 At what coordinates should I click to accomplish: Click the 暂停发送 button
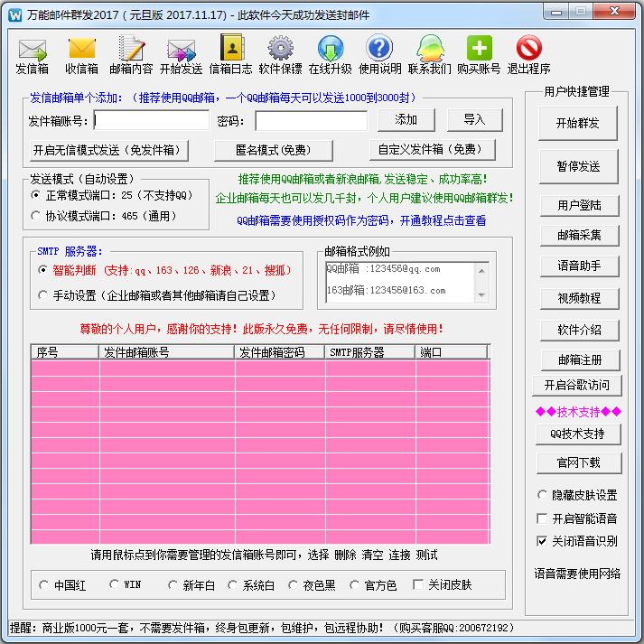[x=578, y=166]
